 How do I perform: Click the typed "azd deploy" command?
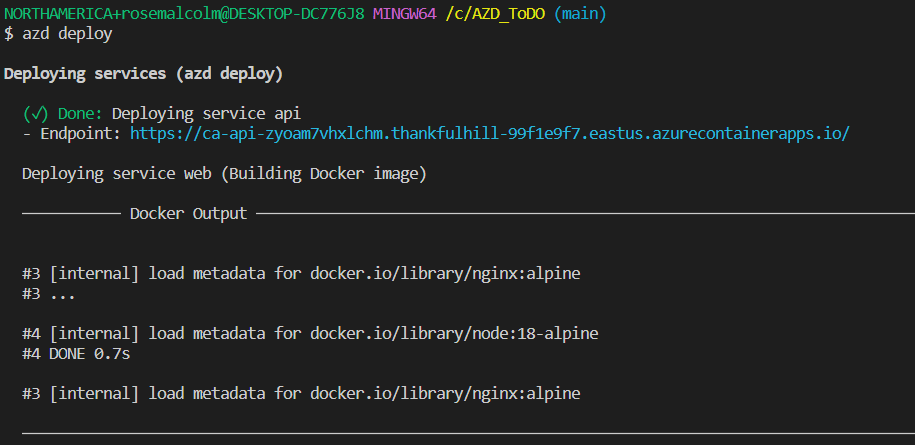[x=67, y=34]
